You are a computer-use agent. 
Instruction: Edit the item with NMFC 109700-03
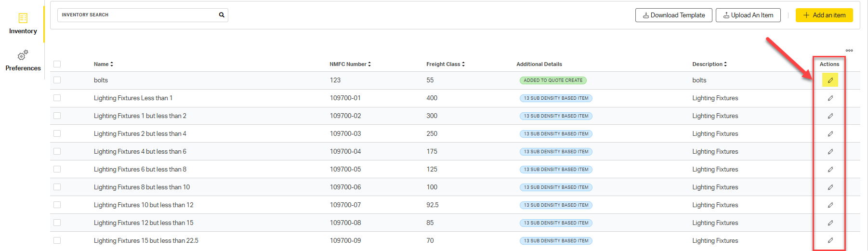coord(830,134)
